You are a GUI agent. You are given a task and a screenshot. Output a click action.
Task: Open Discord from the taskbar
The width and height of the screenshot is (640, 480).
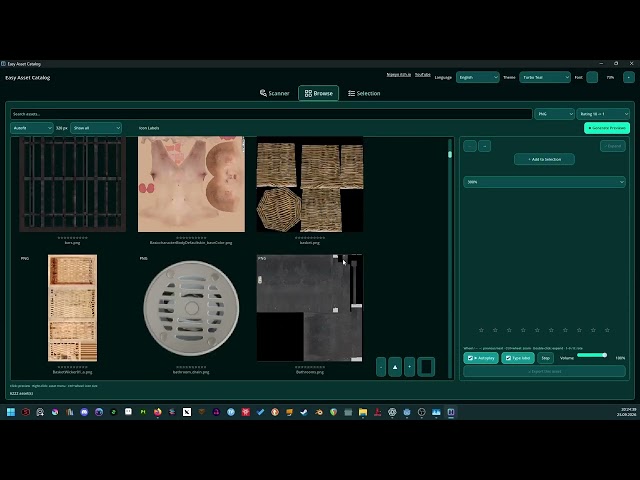point(84,412)
